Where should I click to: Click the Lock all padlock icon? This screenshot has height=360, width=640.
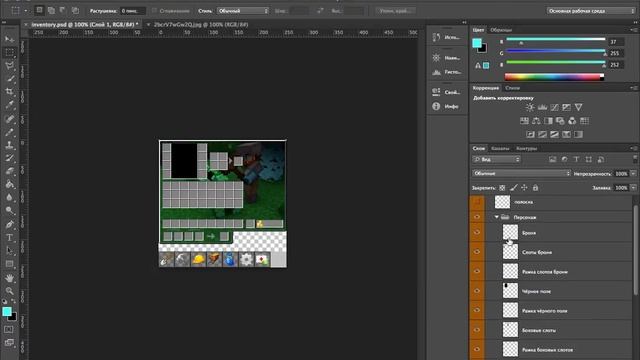coord(536,188)
